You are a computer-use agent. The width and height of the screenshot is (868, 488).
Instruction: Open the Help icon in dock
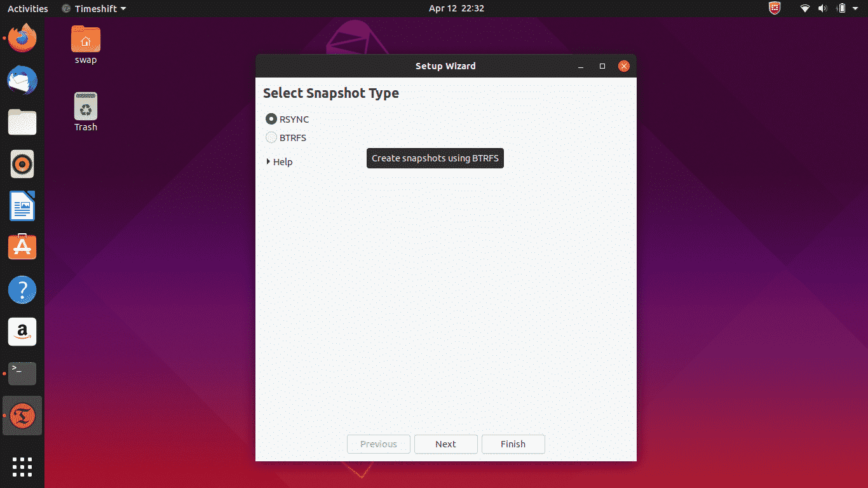pyautogui.click(x=22, y=290)
